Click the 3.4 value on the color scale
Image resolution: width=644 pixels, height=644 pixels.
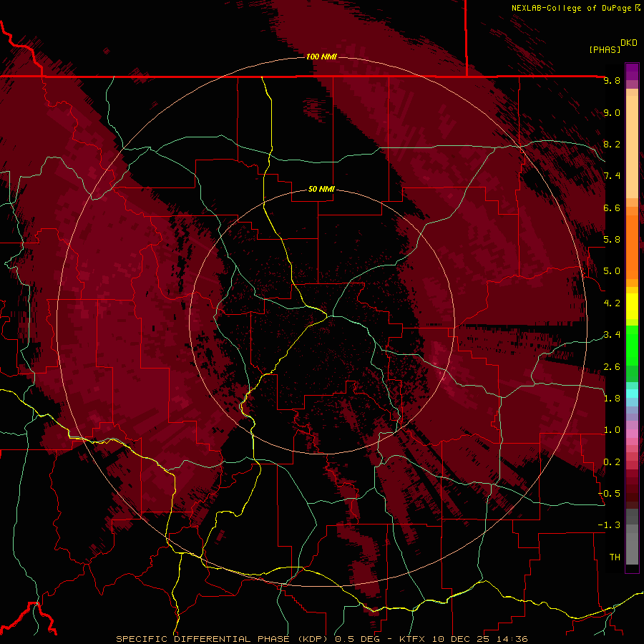612,335
